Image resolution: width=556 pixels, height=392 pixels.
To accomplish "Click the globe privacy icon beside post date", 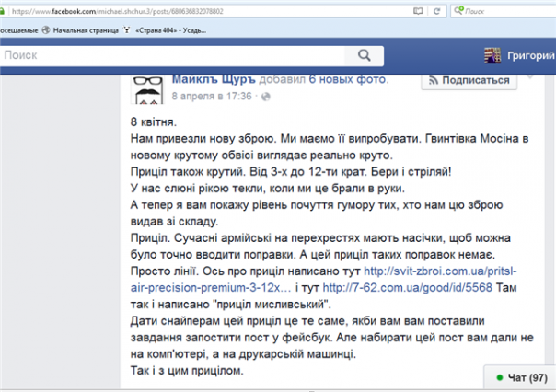I will coord(266,97).
